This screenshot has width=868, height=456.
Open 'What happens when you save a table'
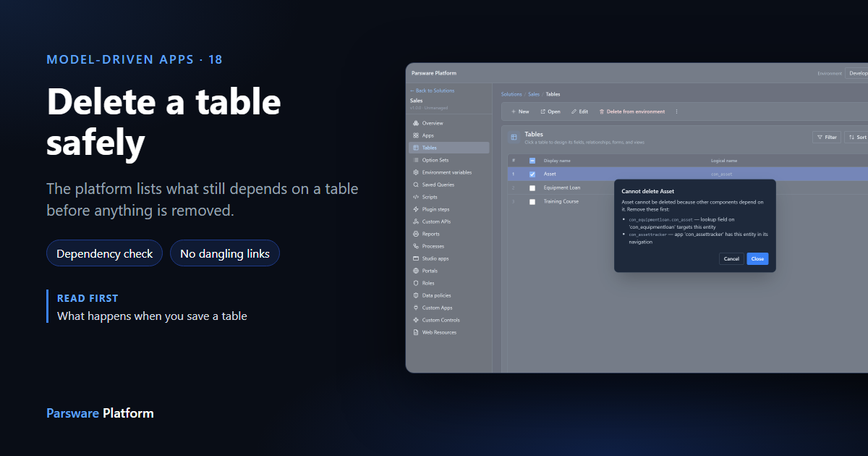point(152,316)
